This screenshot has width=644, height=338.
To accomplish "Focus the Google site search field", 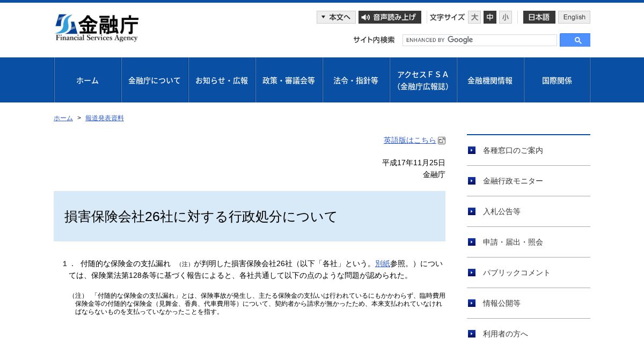I will 480,40.
